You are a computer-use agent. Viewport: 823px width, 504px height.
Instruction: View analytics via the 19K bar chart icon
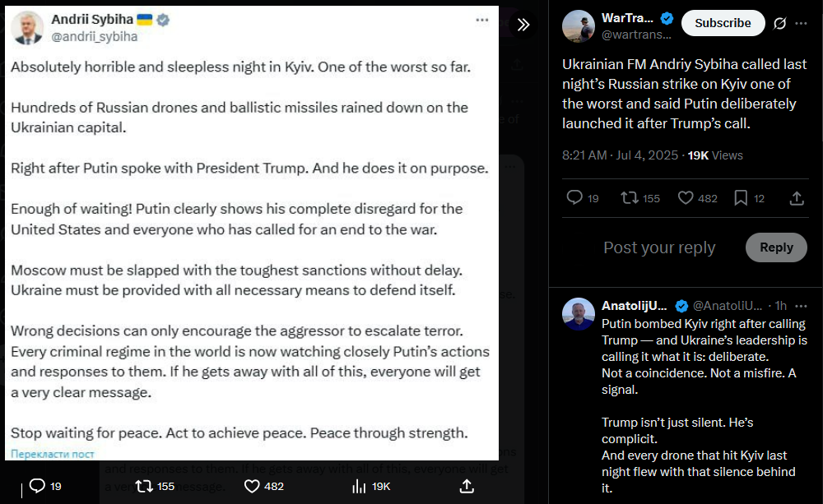pos(359,486)
